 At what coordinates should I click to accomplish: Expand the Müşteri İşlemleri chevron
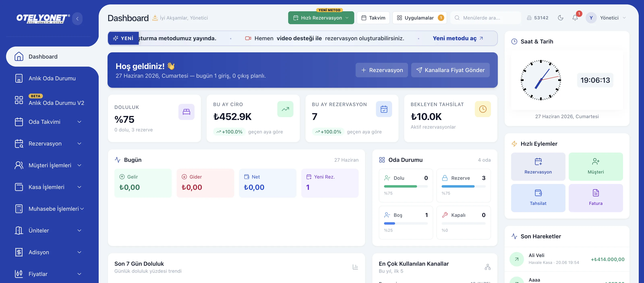coord(79,165)
